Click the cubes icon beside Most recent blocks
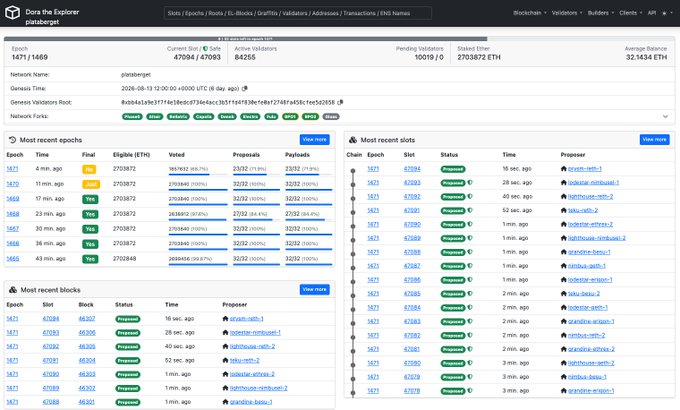Viewport: 680px width, 410px height. (13, 290)
